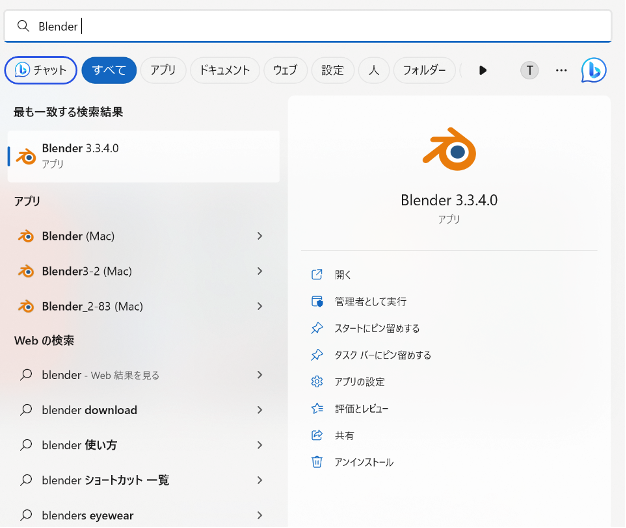Expand the blender download chevron
The image size is (626, 528).
[x=260, y=410]
